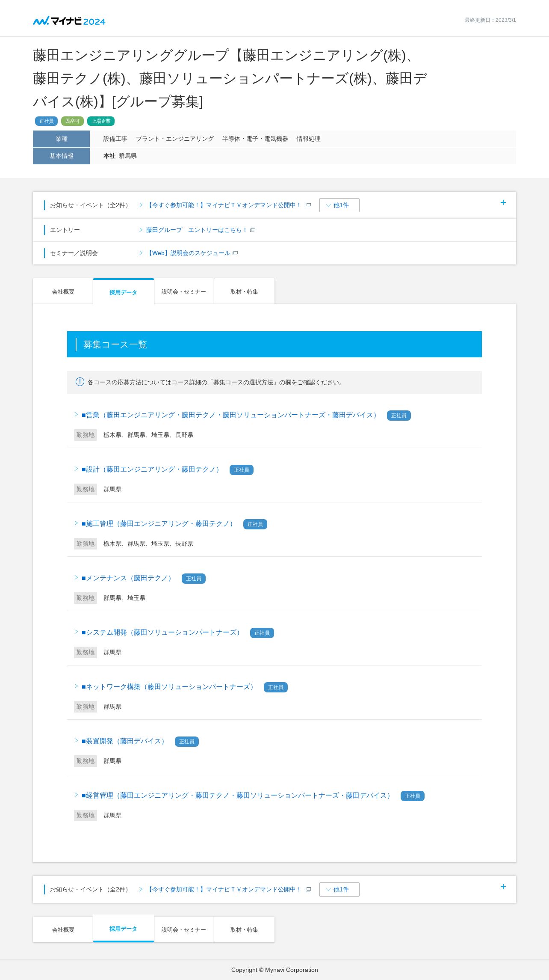Click chevron arrow before ■装置開発 course
The width and height of the screenshot is (549, 980).
pos(76,740)
